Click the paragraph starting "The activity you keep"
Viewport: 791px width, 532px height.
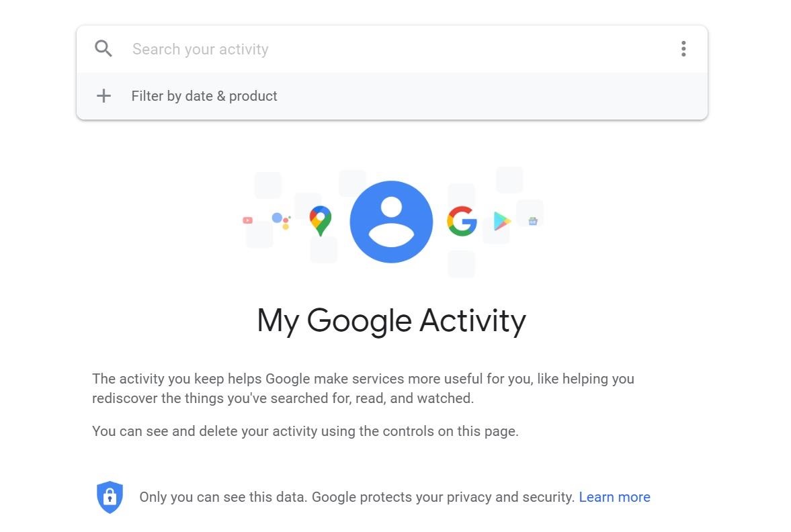(x=363, y=388)
